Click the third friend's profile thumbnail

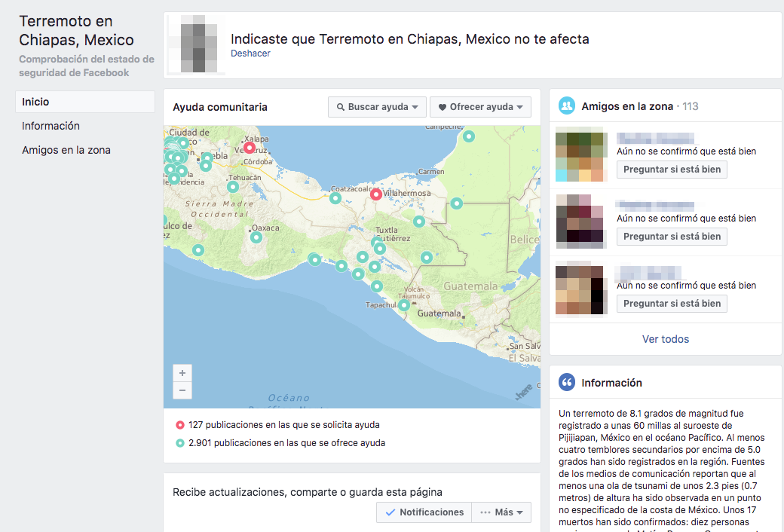pos(580,289)
